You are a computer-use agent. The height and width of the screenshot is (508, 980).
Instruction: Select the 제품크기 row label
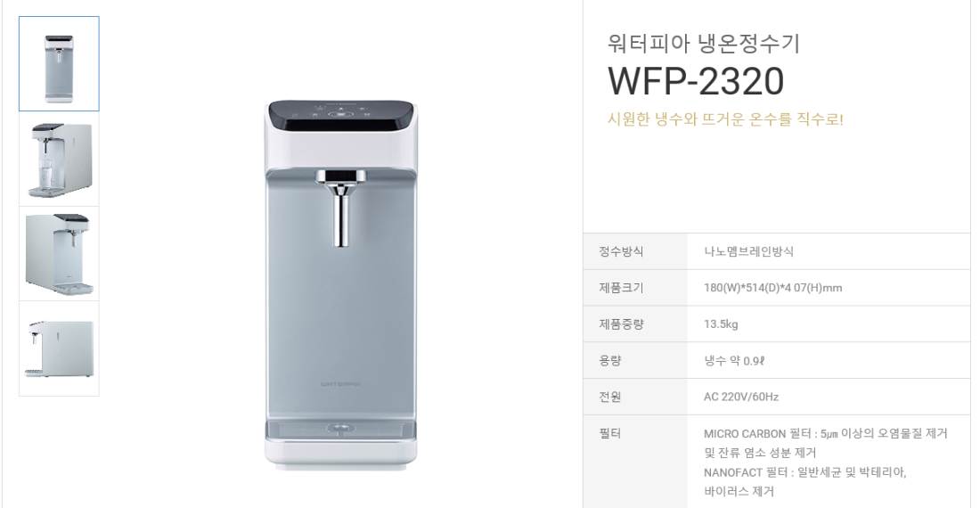click(x=621, y=288)
